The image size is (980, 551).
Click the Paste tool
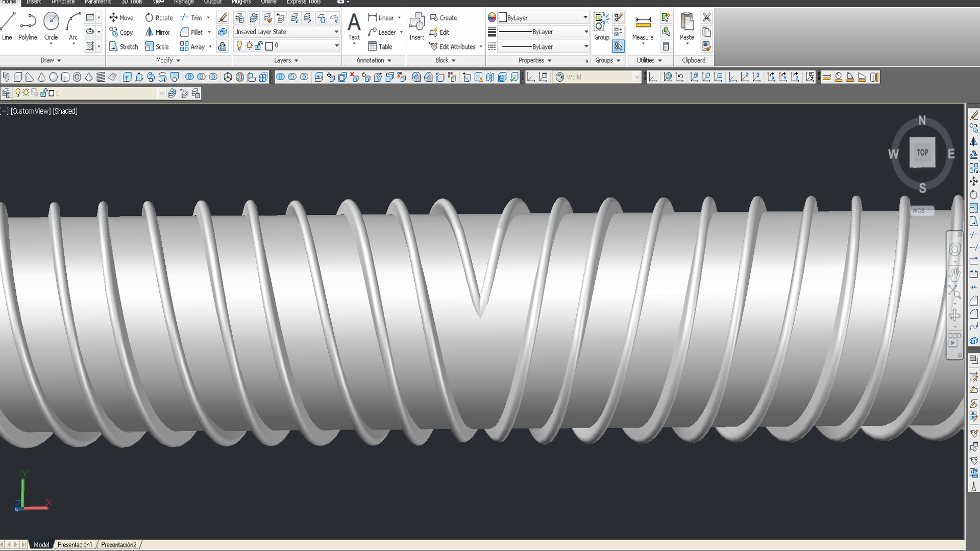687,27
